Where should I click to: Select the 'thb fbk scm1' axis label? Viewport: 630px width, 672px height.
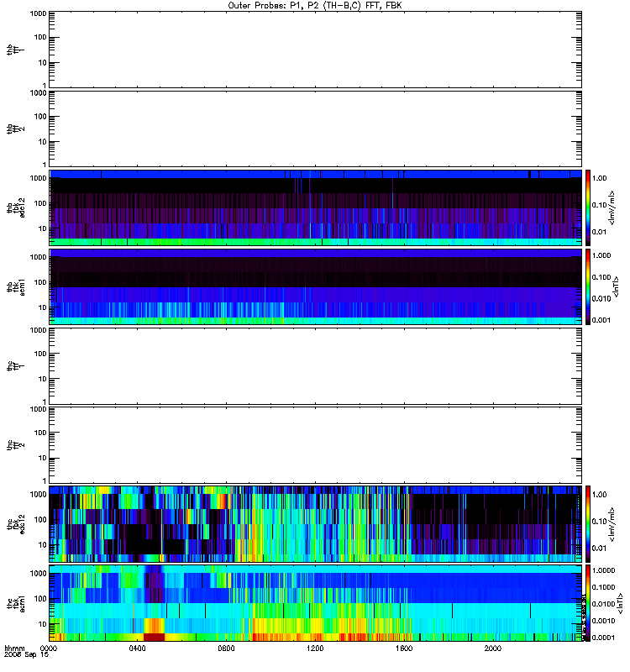[15, 286]
